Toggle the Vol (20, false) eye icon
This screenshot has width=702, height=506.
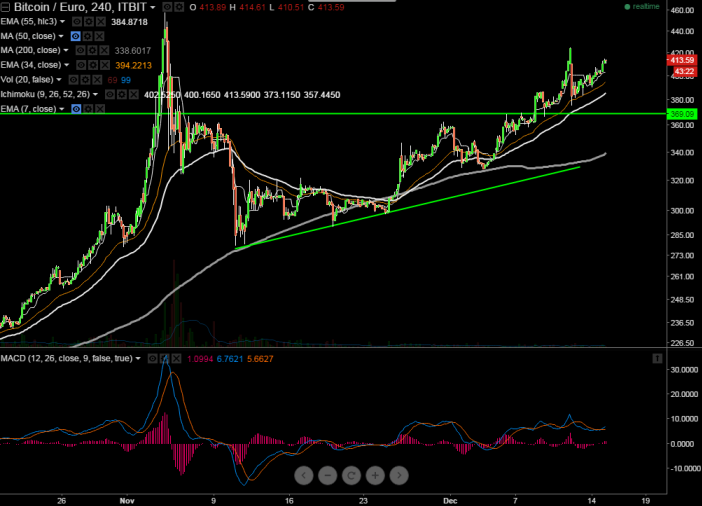(x=73, y=80)
